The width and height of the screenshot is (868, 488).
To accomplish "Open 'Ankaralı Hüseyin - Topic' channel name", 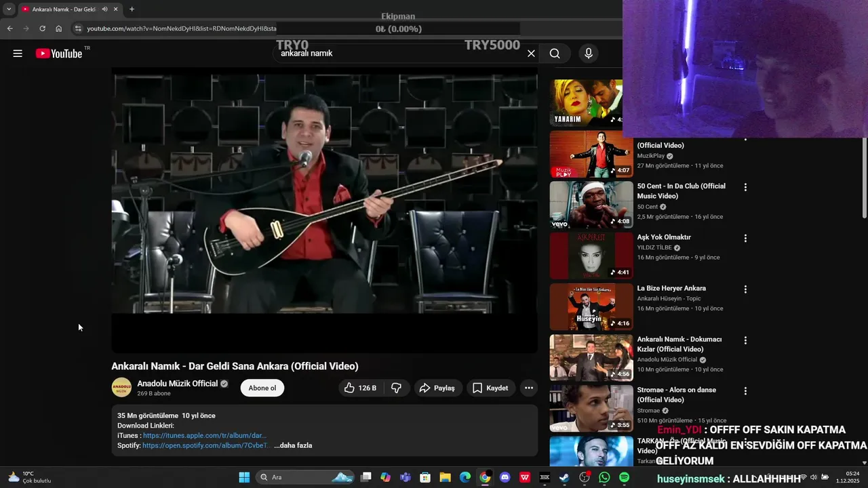I will 669,298.
